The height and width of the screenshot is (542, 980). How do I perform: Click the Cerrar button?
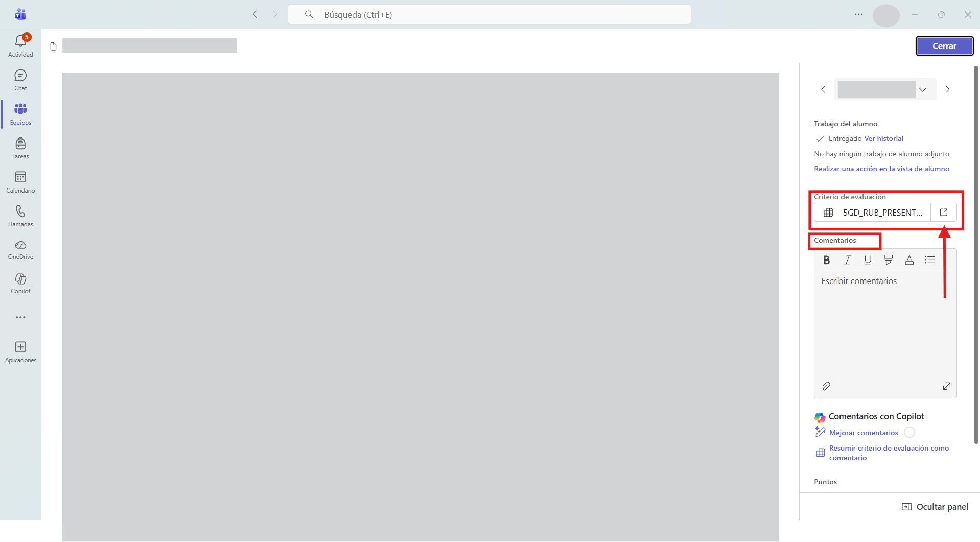(944, 46)
